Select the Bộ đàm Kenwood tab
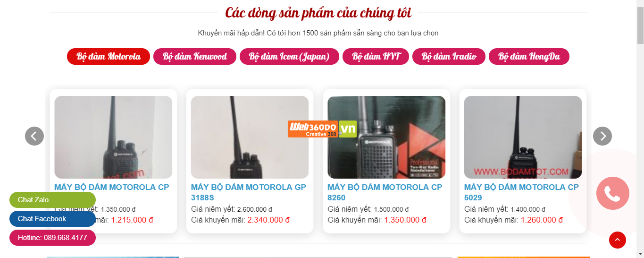 (195, 57)
